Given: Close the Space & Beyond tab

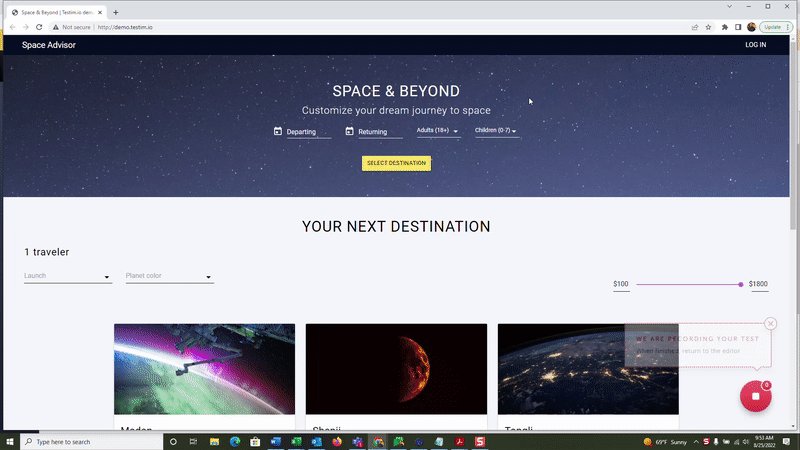Looking at the screenshot, I should (x=100, y=12).
